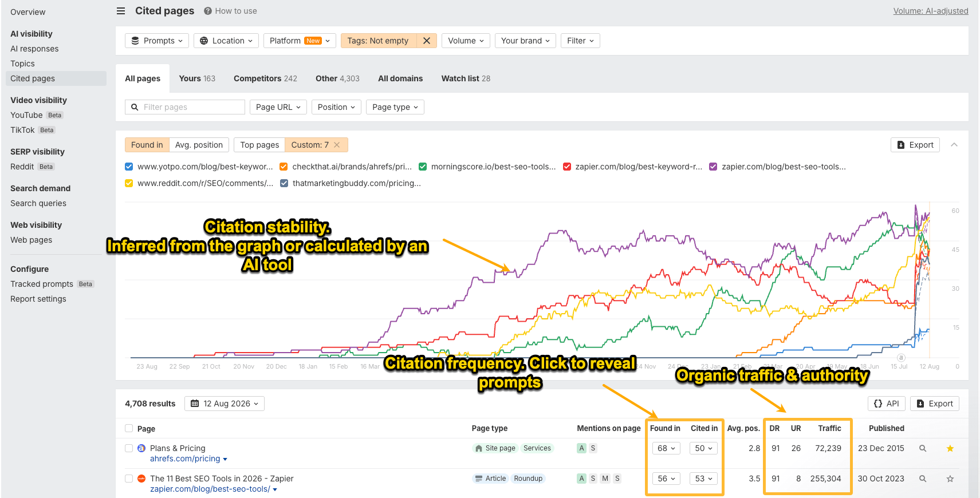Unstar the Plans & Pricing page
This screenshot has width=980, height=498.
click(950, 448)
